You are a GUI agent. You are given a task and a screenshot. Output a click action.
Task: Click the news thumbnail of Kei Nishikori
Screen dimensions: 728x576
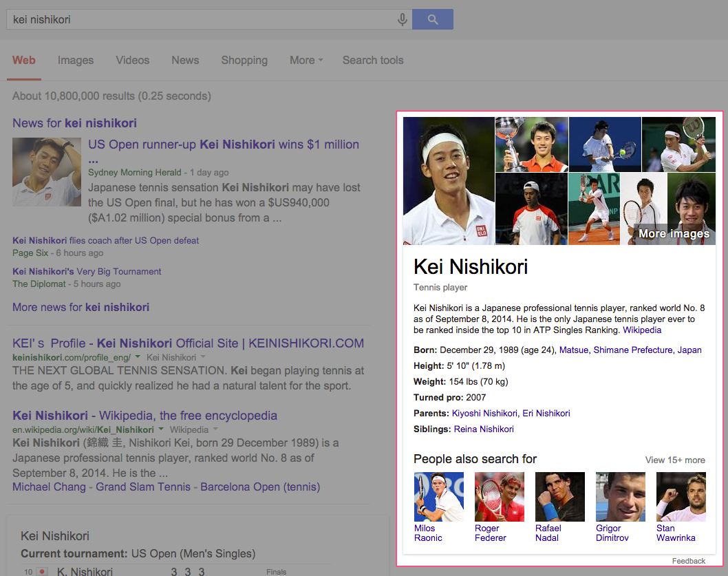(x=47, y=172)
